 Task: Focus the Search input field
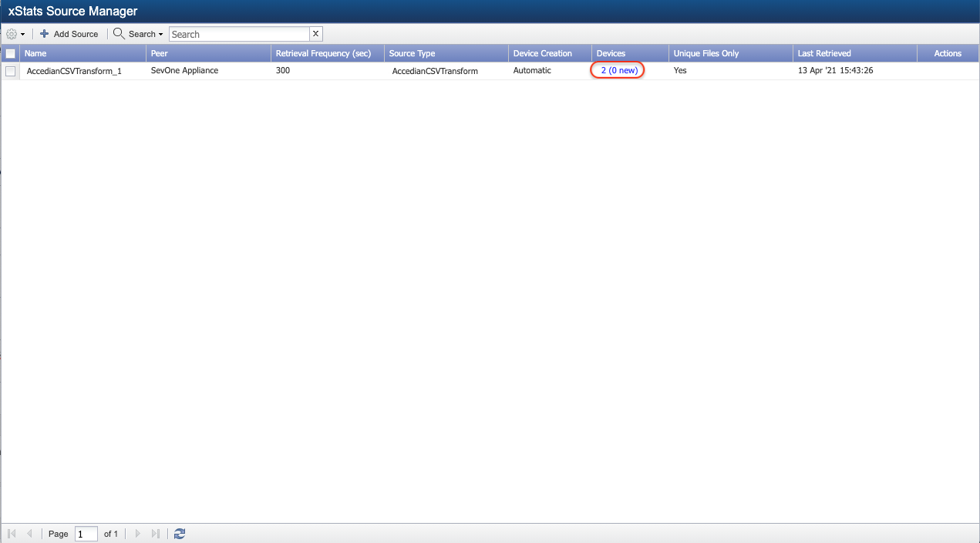click(x=239, y=34)
